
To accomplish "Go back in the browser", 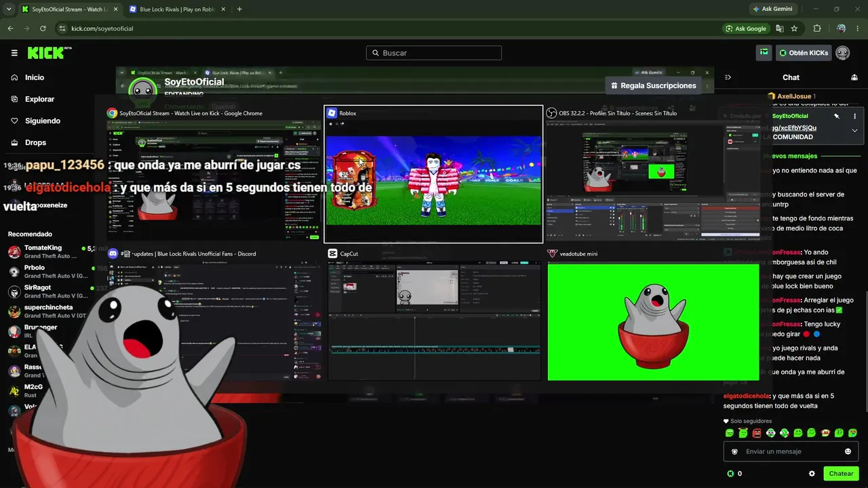I will pos(10,28).
